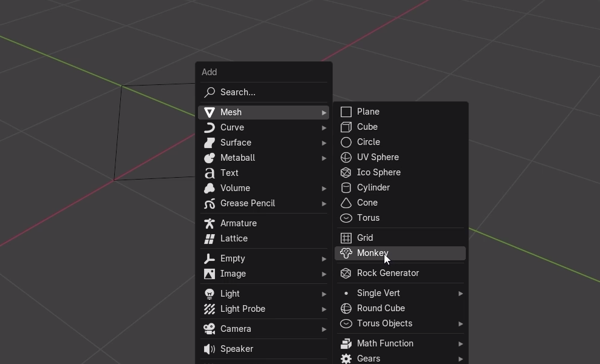Viewport: 600px width, 364px height.
Task: Click the Grease Pencil icon
Action: point(210,203)
